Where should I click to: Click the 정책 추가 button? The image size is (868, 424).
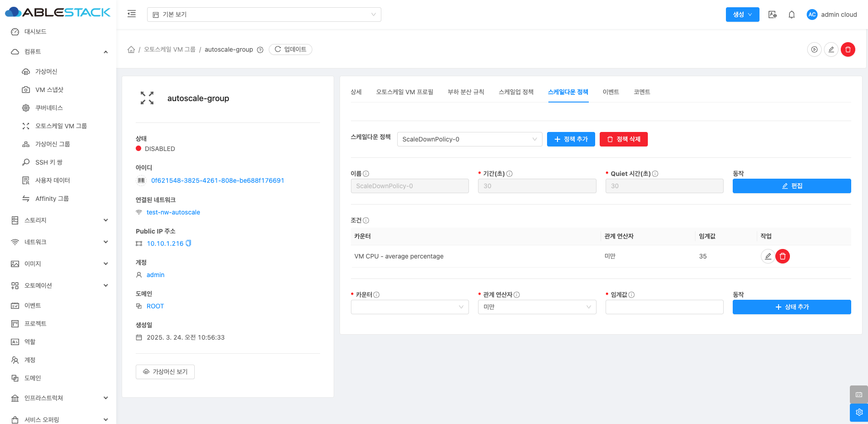tap(571, 139)
